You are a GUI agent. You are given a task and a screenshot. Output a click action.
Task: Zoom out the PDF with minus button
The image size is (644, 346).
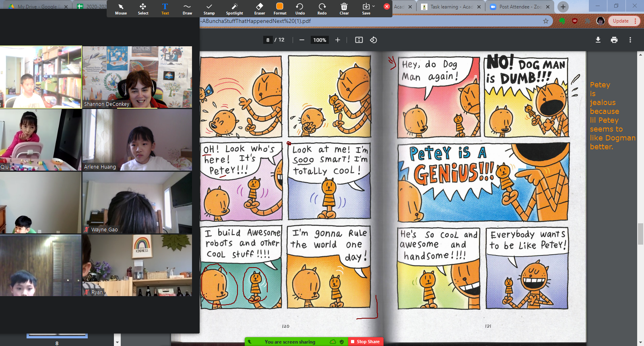[x=302, y=40]
